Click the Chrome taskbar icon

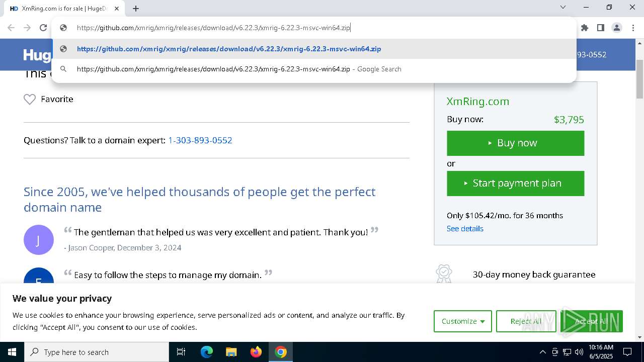281,352
